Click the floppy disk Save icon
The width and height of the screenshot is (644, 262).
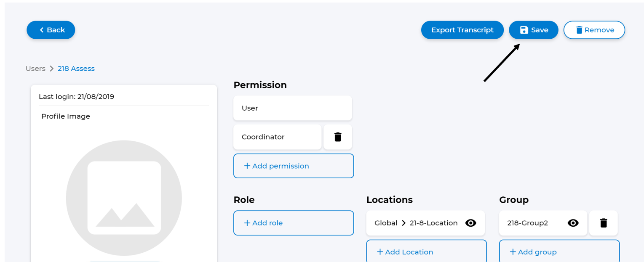524,30
